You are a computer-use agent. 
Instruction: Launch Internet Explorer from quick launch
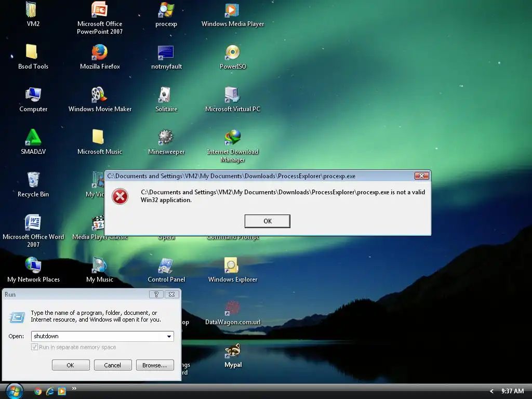50,391
